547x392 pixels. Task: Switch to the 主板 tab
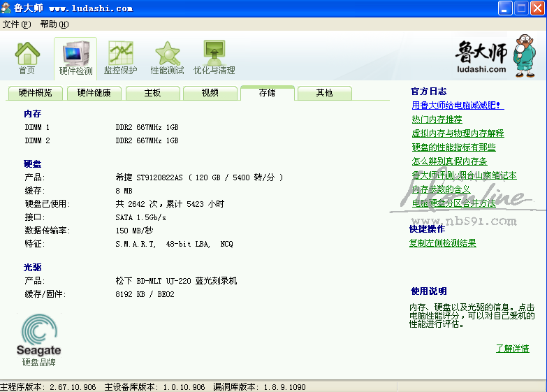[152, 93]
